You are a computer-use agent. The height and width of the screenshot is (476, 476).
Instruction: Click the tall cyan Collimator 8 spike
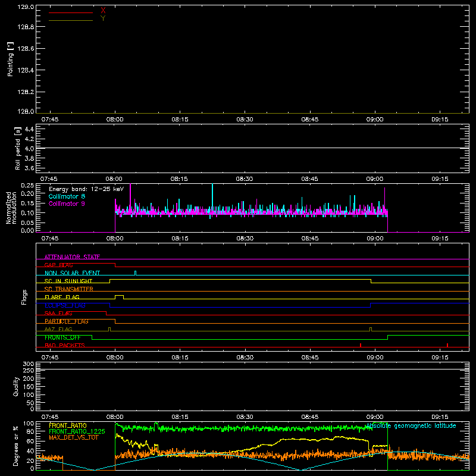click(212, 198)
